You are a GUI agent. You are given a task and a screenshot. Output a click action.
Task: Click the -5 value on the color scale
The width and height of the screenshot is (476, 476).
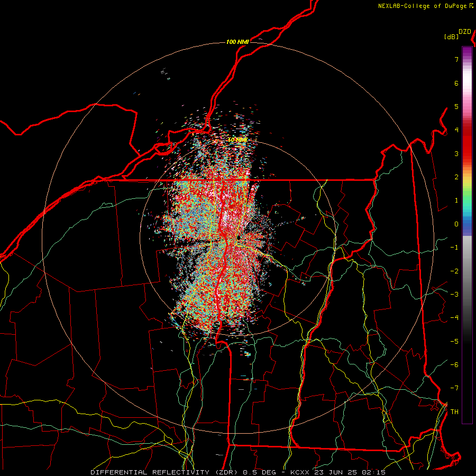pyautogui.click(x=454, y=342)
